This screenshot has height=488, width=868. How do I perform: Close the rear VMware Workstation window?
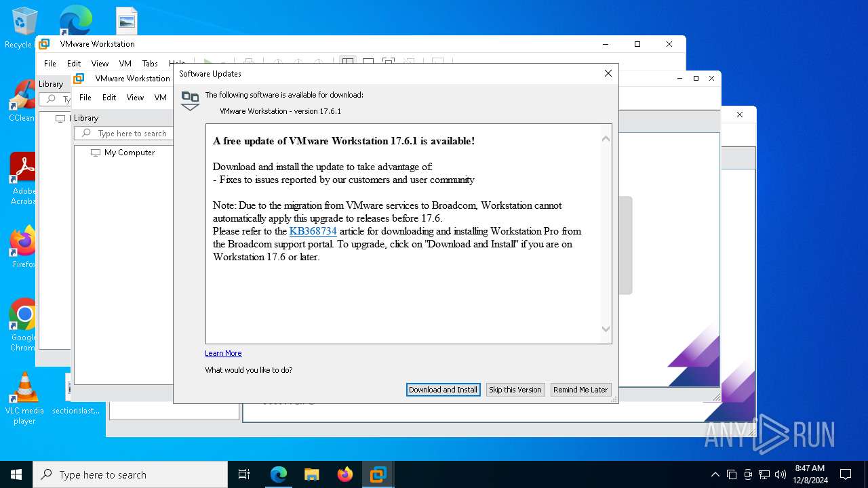coord(669,44)
